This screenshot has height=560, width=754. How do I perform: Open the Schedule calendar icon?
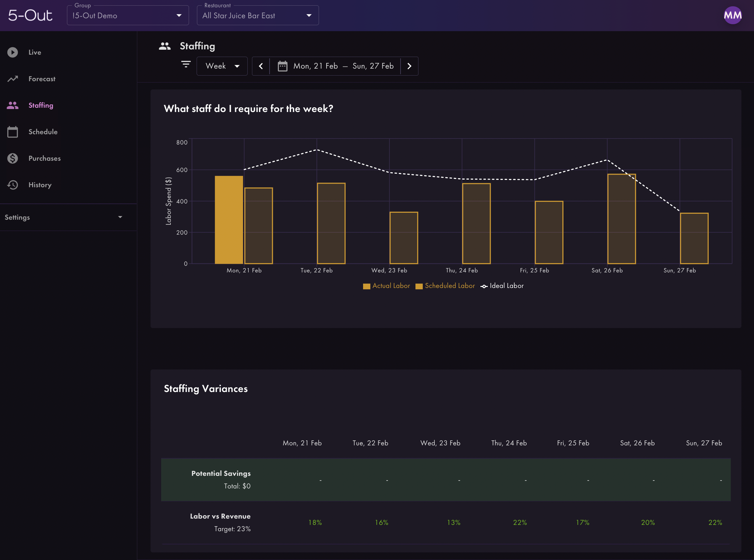point(13,132)
